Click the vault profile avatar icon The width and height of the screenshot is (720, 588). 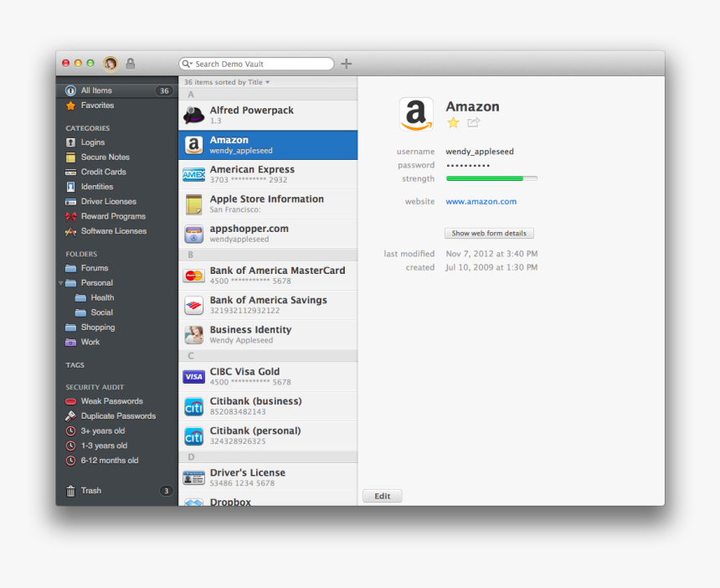click(111, 64)
